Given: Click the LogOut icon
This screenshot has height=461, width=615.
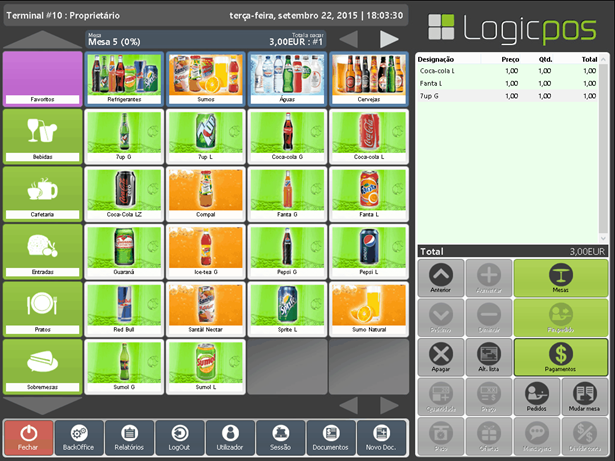Looking at the screenshot, I should point(180,438).
